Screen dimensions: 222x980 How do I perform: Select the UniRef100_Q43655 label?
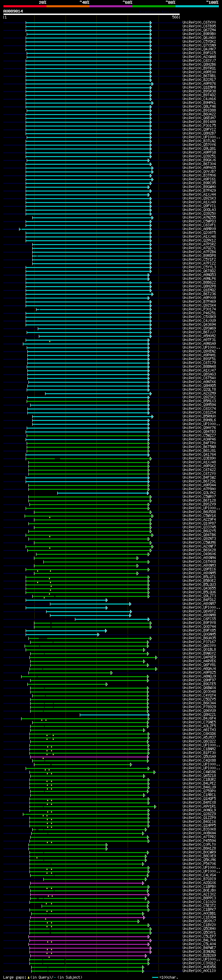[x=199, y=588]
